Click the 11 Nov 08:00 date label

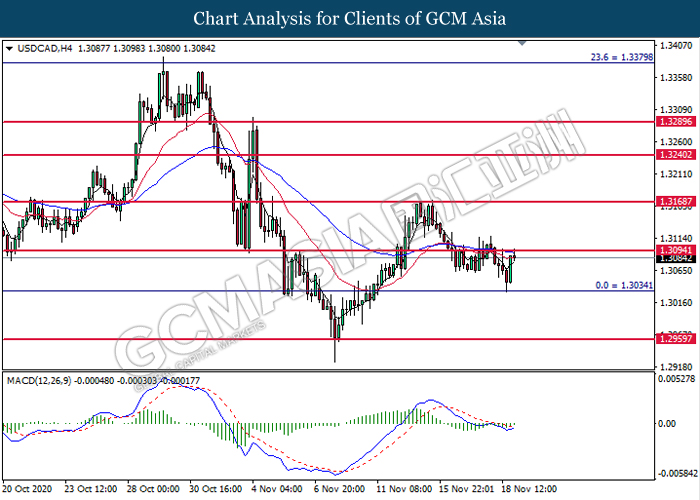tap(404, 489)
